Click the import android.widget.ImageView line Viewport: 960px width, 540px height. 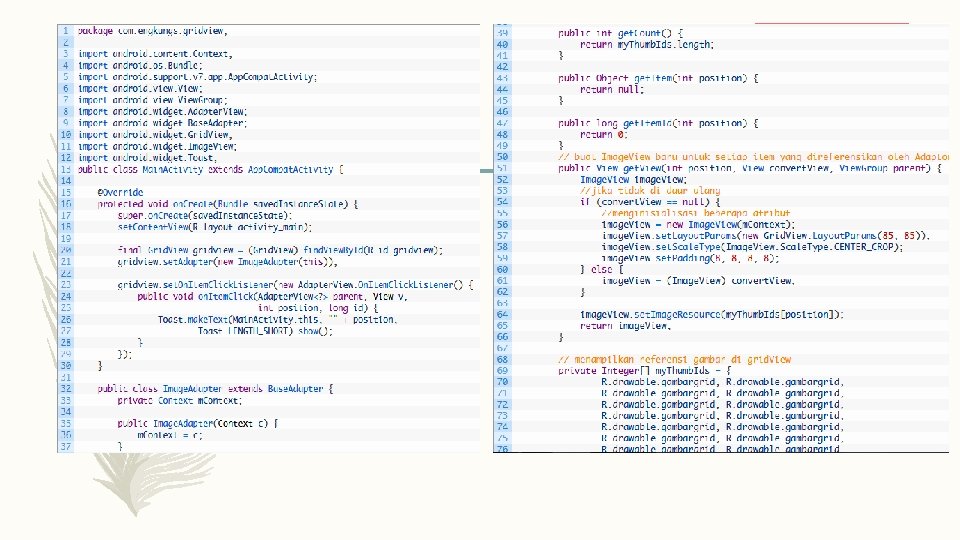tap(157, 146)
